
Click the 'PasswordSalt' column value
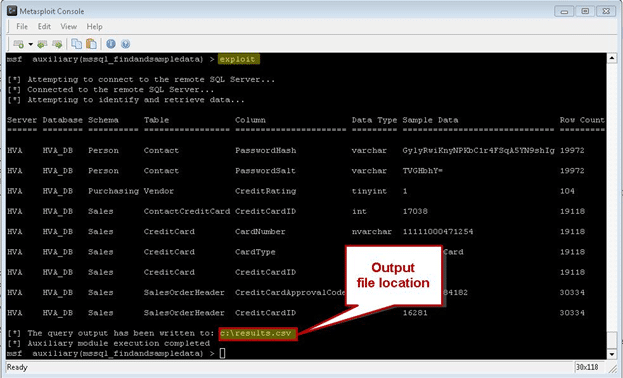pos(265,171)
